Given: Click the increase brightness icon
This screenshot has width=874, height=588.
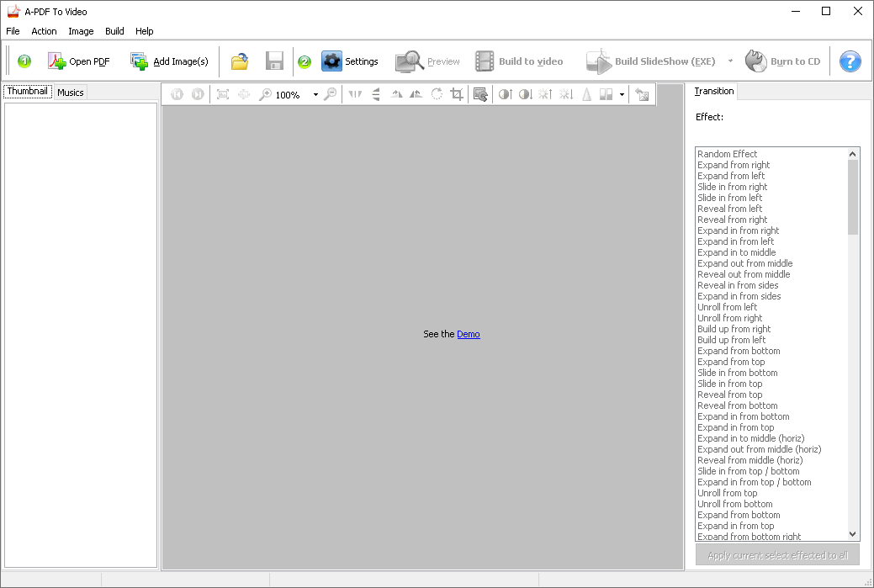Looking at the screenshot, I should (546, 94).
